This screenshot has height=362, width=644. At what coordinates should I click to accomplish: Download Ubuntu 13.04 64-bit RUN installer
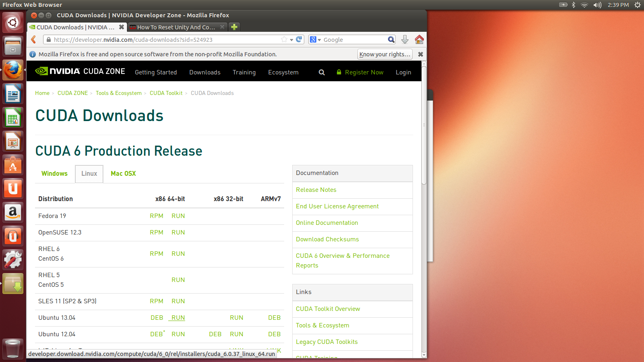point(178,318)
